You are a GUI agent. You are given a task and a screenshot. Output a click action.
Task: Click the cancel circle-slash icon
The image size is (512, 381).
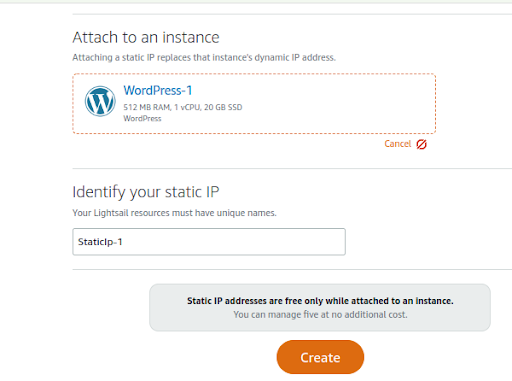click(x=421, y=144)
